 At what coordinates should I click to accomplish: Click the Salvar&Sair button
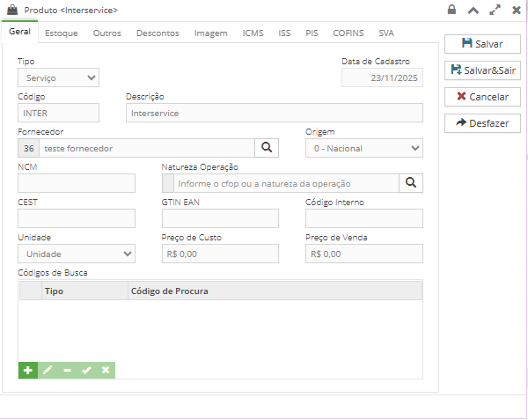(x=482, y=70)
